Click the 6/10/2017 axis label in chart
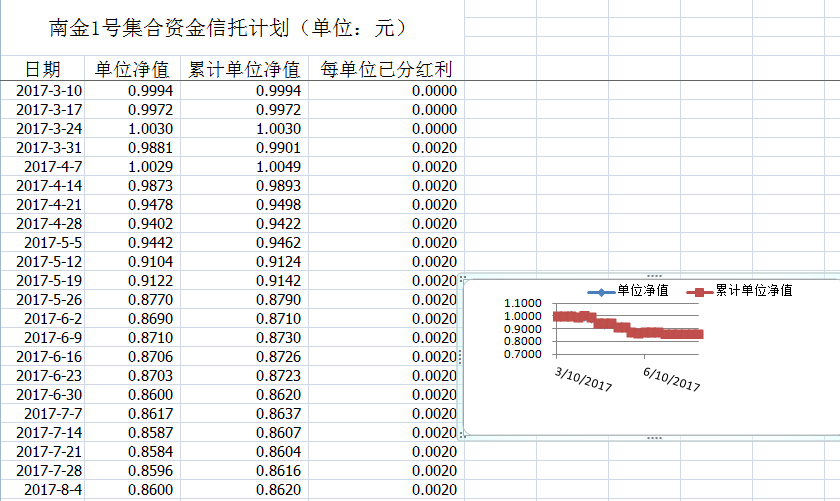This screenshot has height=501, width=840. [x=671, y=379]
